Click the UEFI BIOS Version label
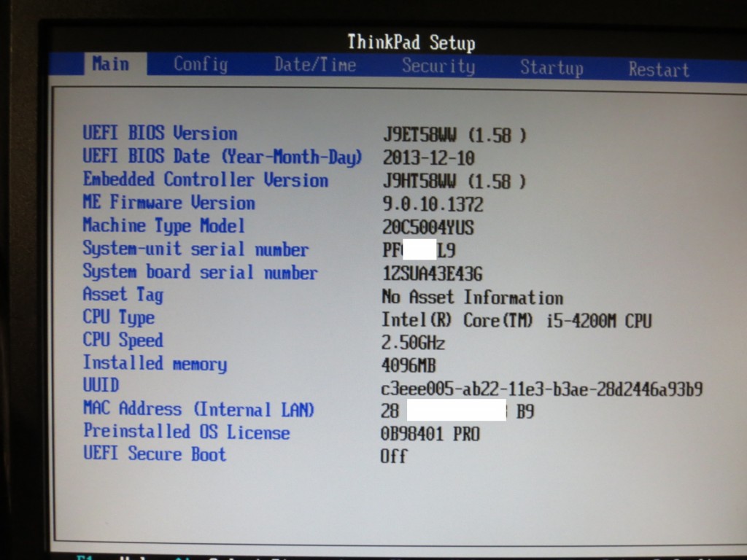 pos(160,133)
